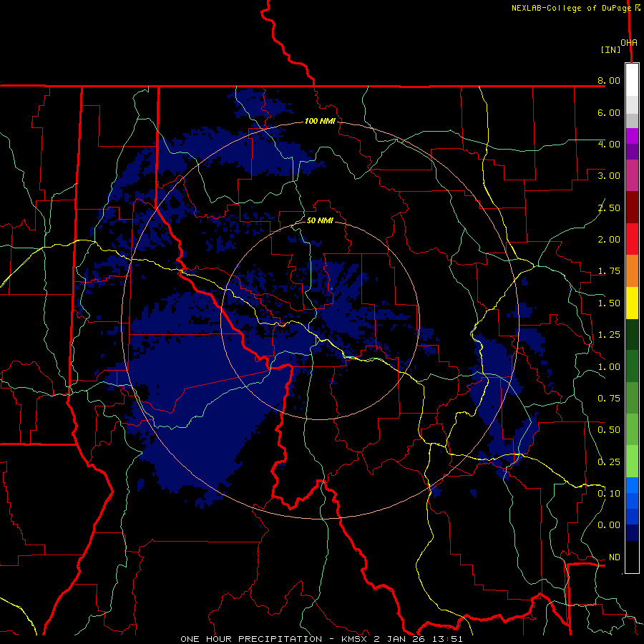Click the ND legend label
Viewport: 644px width, 644px height.
615,557
